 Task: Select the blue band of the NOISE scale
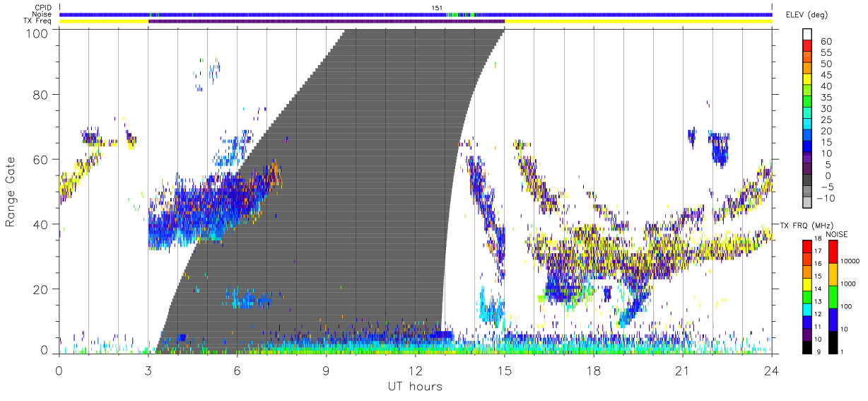(833, 318)
